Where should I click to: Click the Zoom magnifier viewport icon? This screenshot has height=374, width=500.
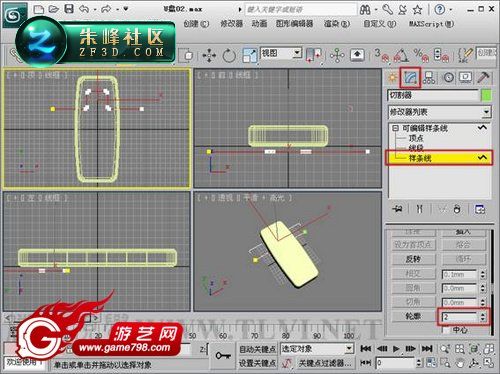(x=444, y=349)
